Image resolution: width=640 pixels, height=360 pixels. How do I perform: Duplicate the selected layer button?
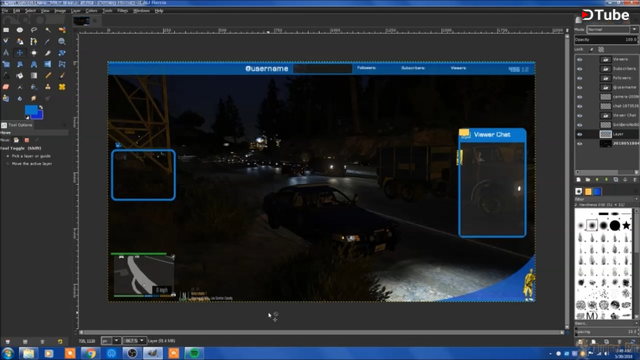(x=616, y=180)
